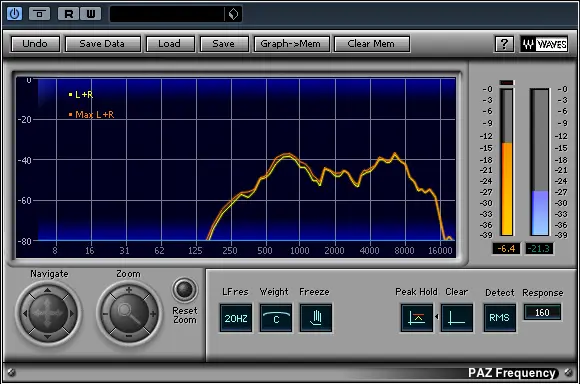
Task: Click the Save button
Action: pos(224,44)
